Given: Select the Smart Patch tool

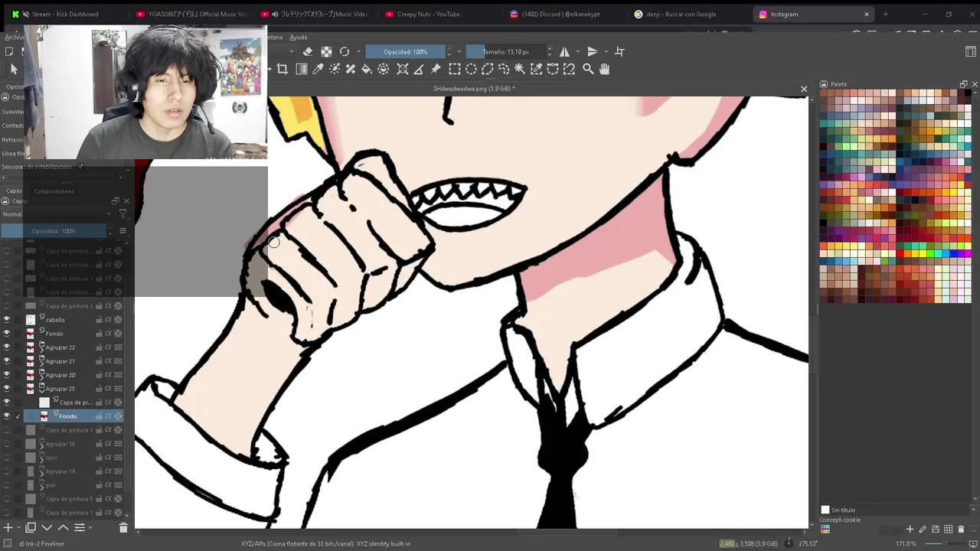Looking at the screenshot, I should [x=351, y=69].
